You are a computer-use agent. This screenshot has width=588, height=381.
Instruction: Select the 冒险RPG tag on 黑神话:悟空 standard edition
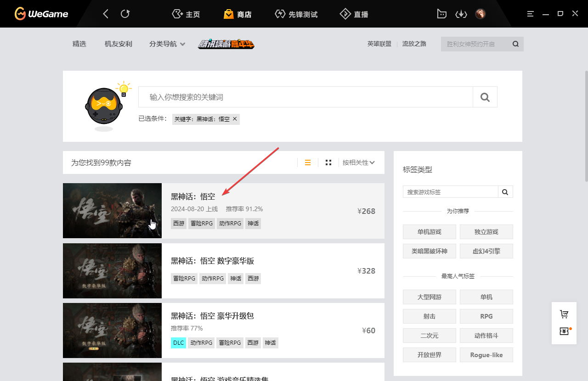[x=202, y=224]
